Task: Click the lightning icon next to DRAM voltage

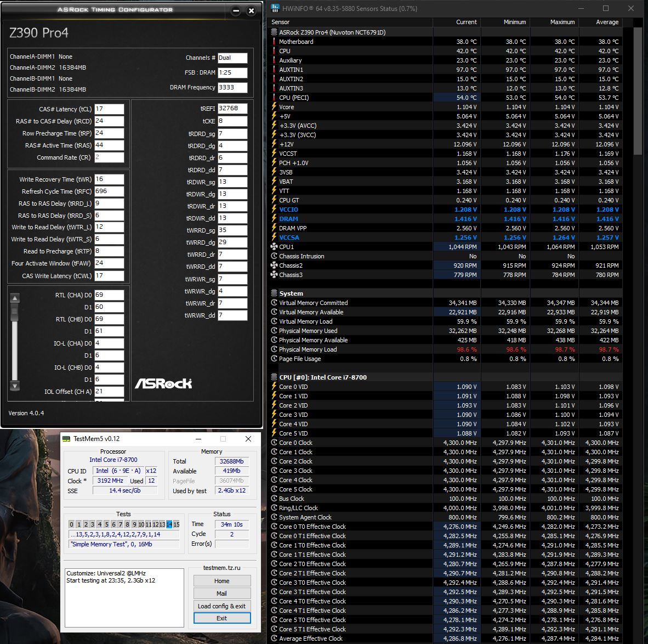Action: click(x=274, y=218)
